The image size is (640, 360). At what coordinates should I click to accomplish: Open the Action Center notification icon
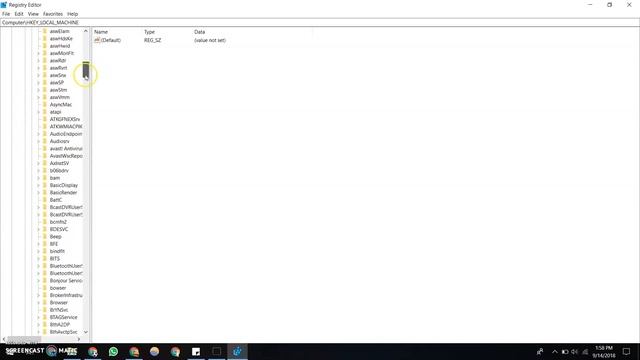626,351
